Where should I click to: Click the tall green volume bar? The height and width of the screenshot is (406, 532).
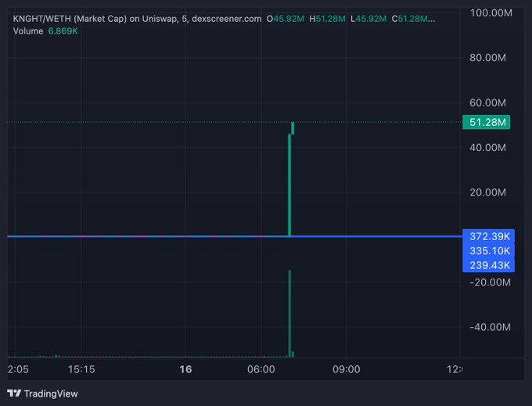pos(289,314)
